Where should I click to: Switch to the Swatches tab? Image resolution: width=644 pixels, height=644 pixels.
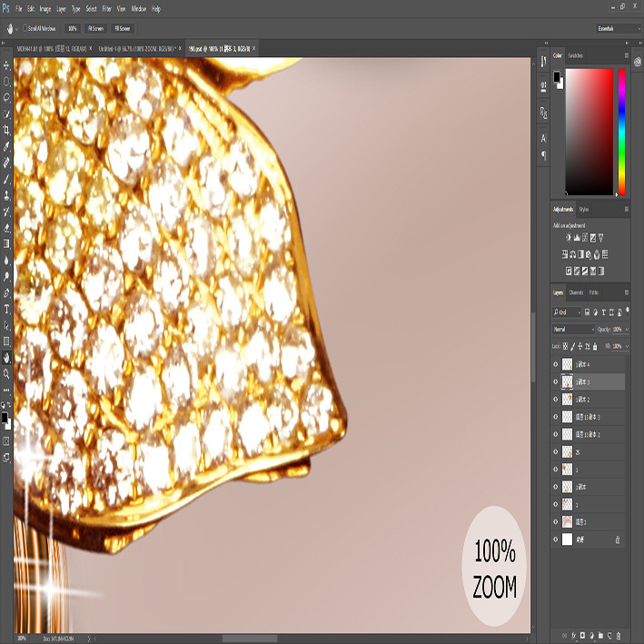[575, 55]
